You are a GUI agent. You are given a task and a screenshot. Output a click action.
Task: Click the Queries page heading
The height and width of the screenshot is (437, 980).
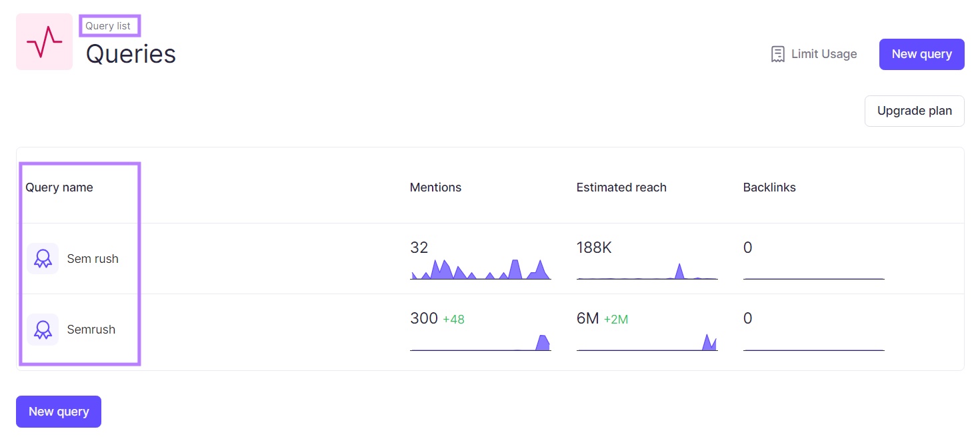(x=131, y=54)
